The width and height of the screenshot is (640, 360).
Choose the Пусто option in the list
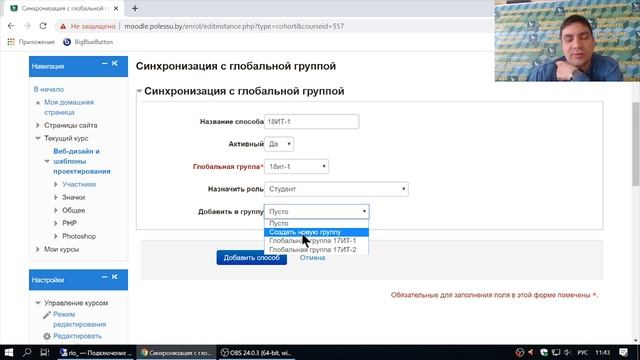316,223
